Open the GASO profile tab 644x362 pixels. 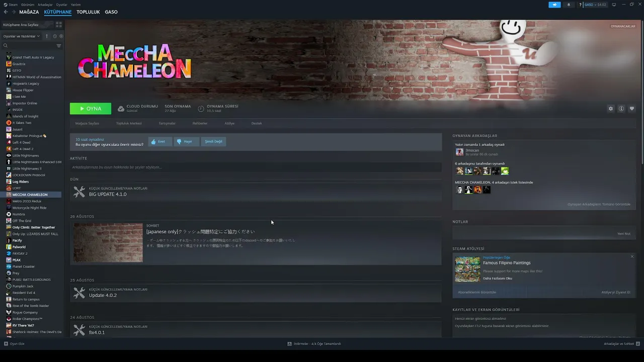111,12
